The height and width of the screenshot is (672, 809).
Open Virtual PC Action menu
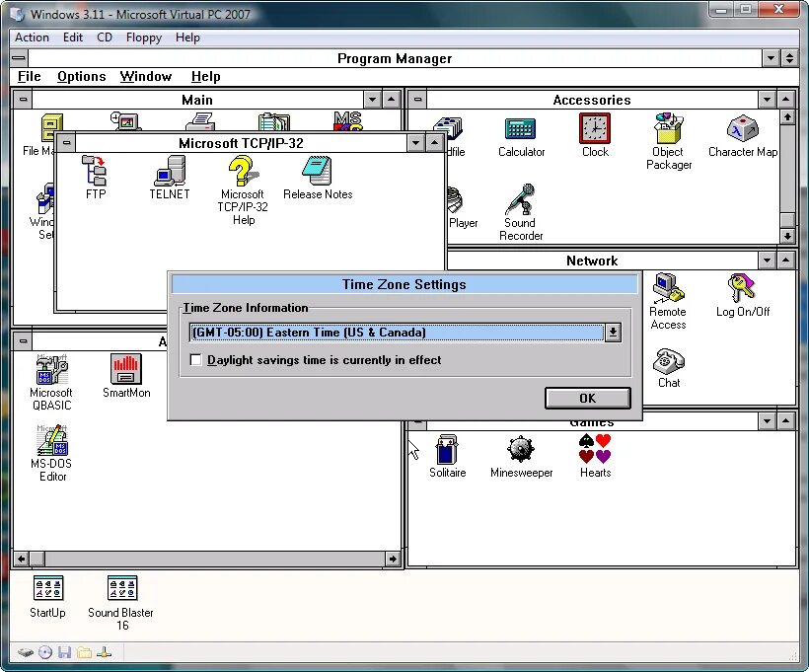pos(32,37)
